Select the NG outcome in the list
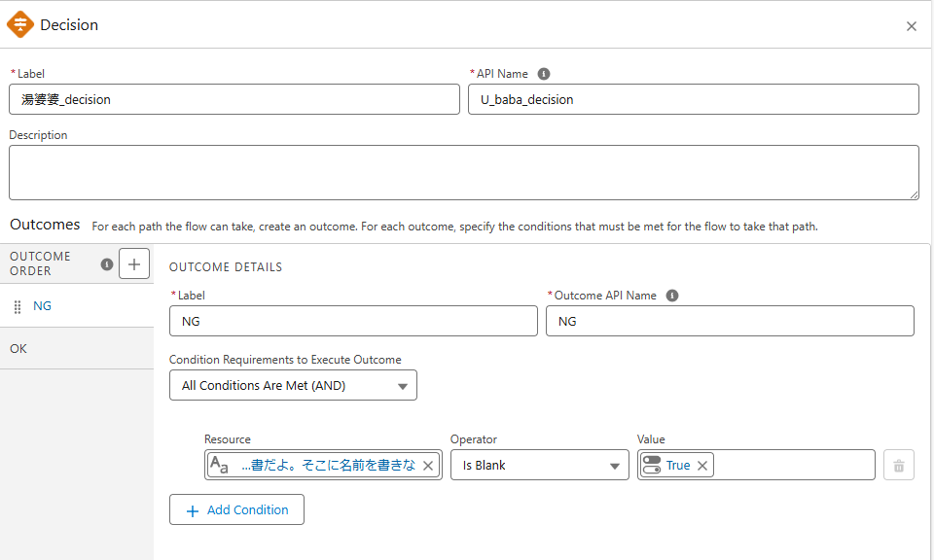The width and height of the screenshot is (934, 560). click(x=43, y=306)
